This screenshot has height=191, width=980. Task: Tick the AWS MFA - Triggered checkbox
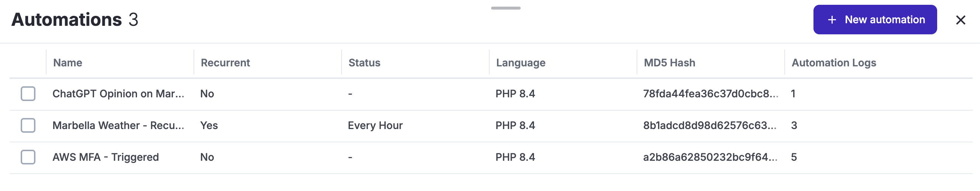pos(28,157)
